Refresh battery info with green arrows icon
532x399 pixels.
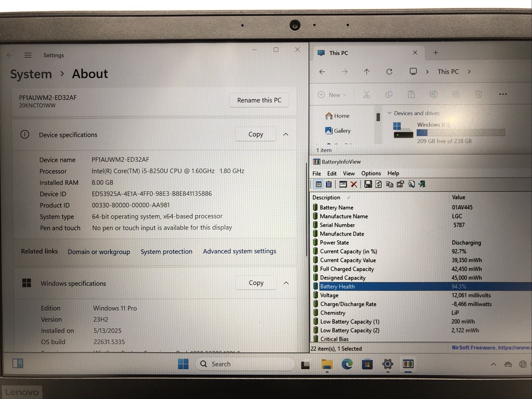(x=379, y=184)
